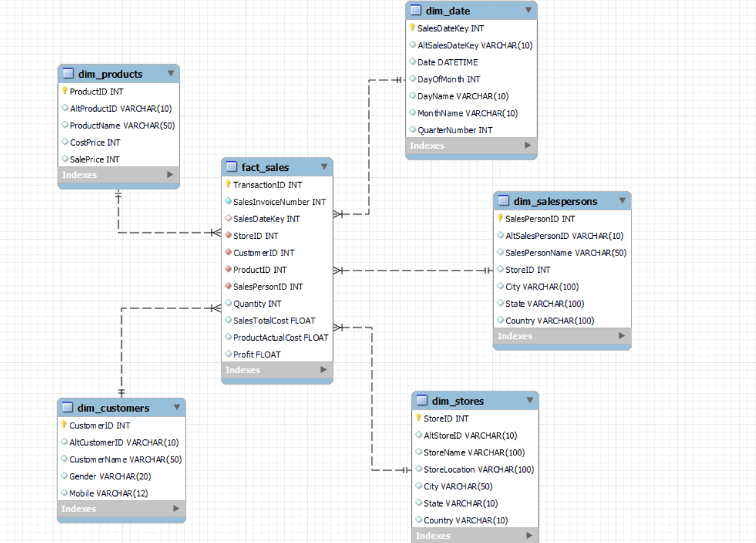
Task: Click the diamond marker next to Gender column
Action: [65, 476]
